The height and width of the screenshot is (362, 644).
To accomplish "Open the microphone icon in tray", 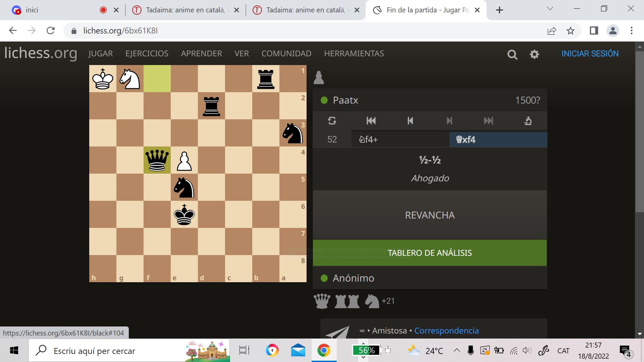I will (x=471, y=351).
